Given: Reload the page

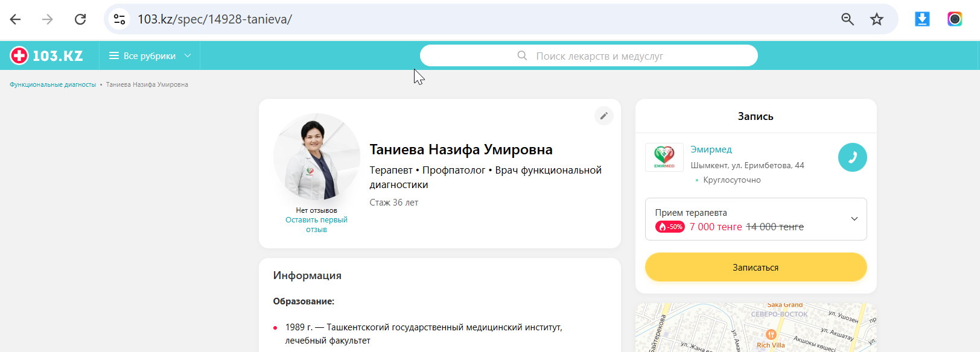Looking at the screenshot, I should tap(80, 19).
